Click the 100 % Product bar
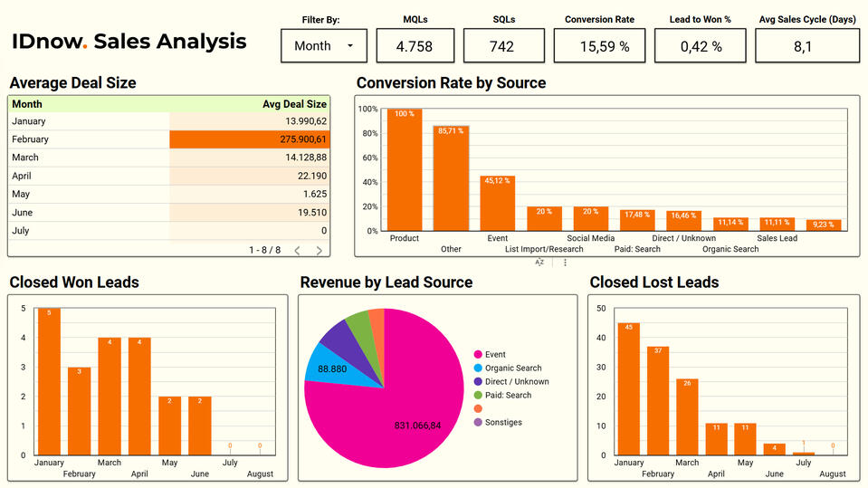 tap(405, 169)
